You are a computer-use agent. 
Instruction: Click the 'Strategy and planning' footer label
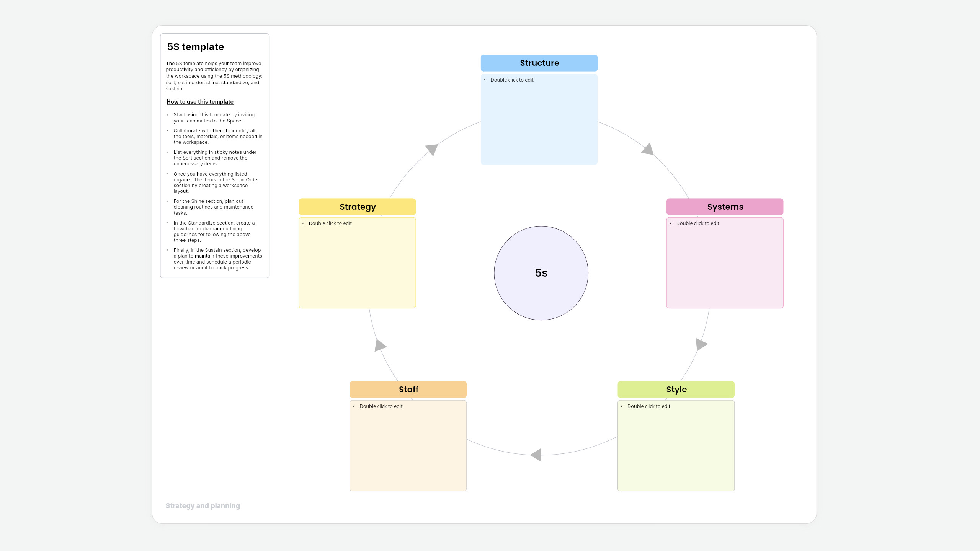pos(203,506)
